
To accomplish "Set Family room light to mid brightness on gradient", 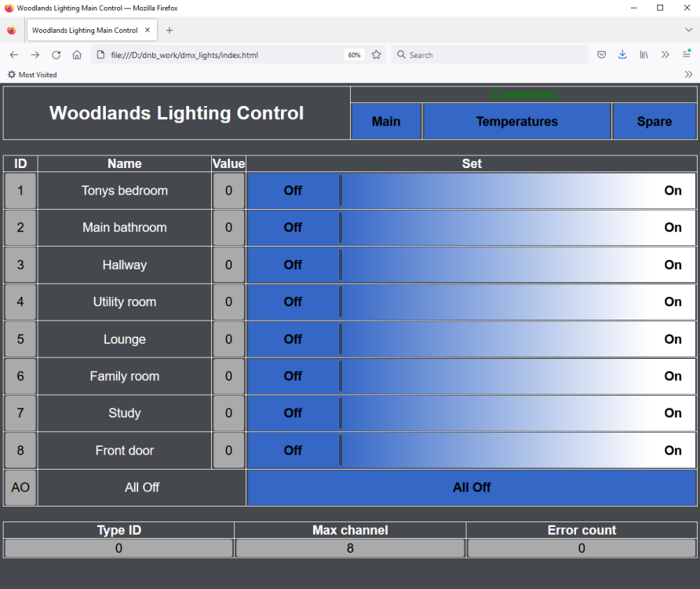I will (497, 376).
